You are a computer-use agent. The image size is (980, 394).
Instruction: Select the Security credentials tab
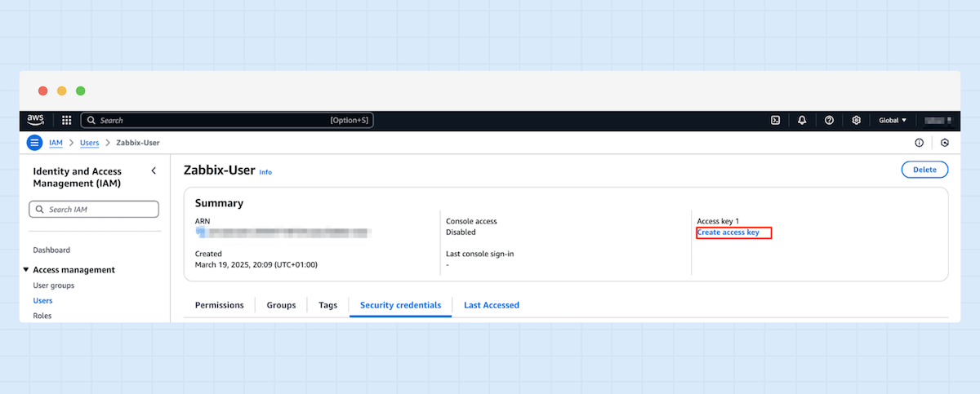[x=401, y=305]
